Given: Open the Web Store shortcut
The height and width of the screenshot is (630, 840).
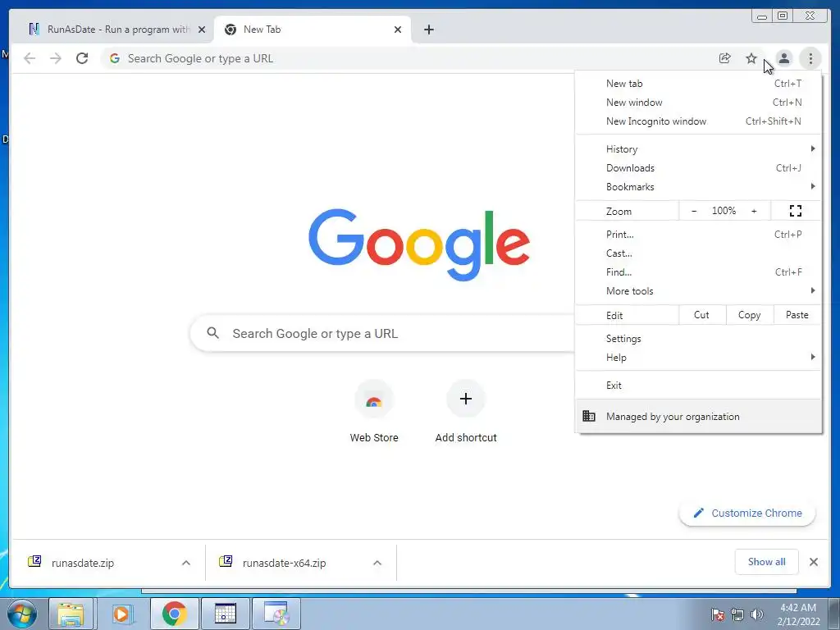Looking at the screenshot, I should coord(374,412).
